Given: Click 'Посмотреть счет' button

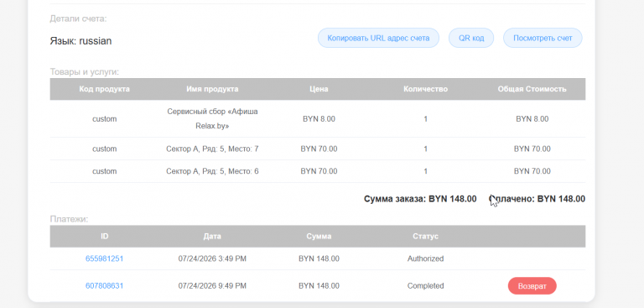Looking at the screenshot, I should click(x=543, y=38).
